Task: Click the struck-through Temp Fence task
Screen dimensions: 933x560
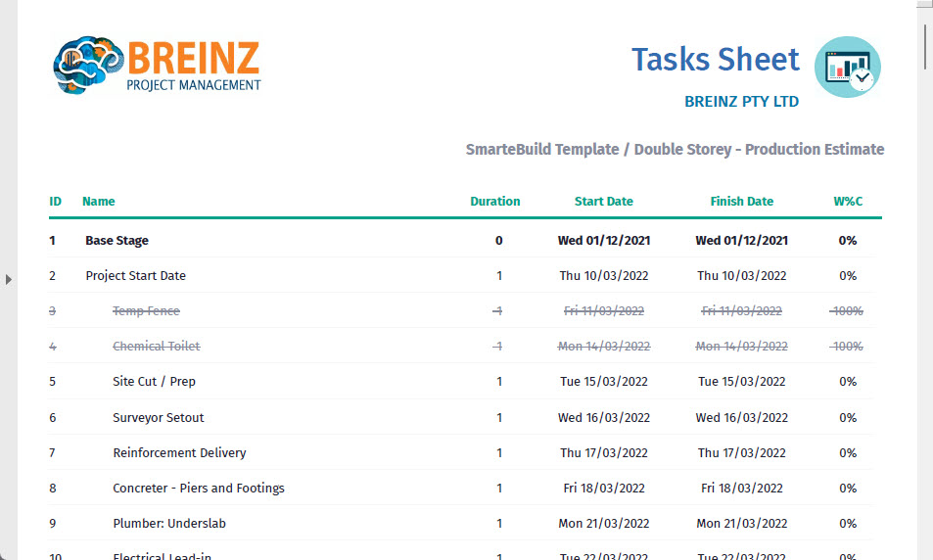Action: tap(146, 311)
